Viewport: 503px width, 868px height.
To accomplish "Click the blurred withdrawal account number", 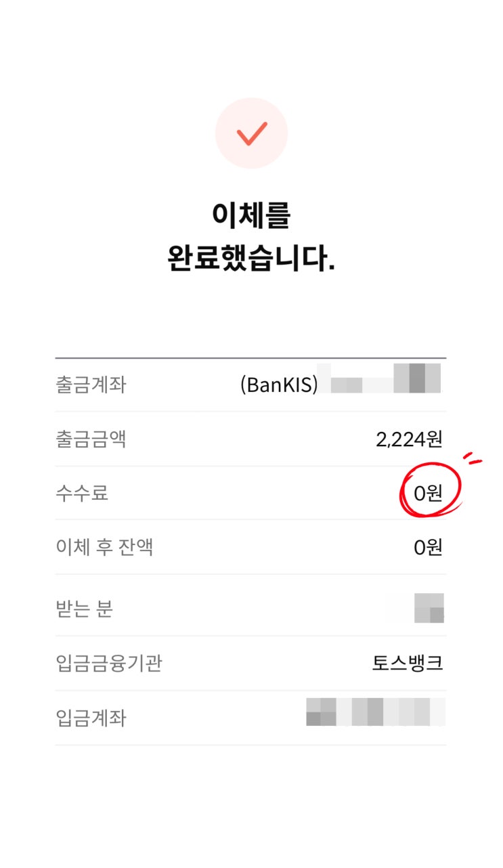I will click(x=382, y=381).
